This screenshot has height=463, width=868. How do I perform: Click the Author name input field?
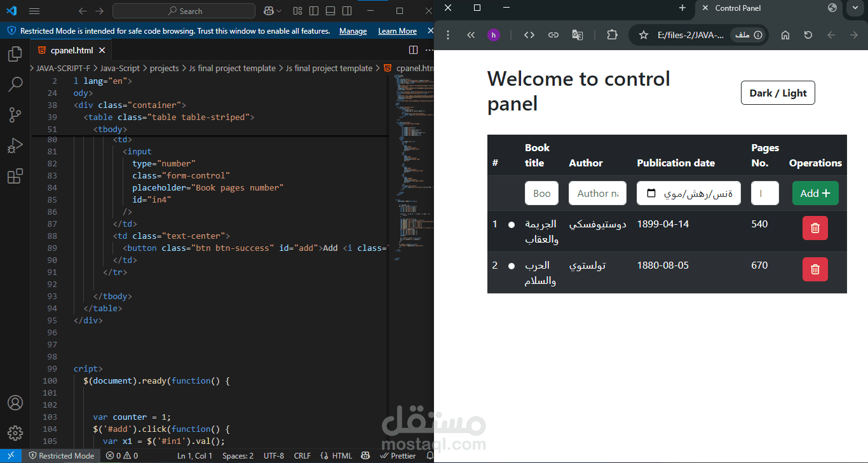(597, 193)
